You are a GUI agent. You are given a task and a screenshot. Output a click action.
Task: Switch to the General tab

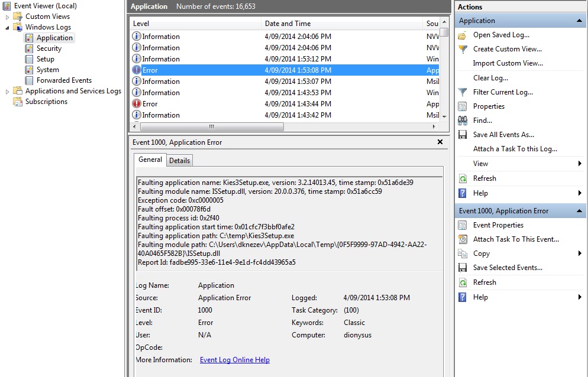[x=150, y=160]
